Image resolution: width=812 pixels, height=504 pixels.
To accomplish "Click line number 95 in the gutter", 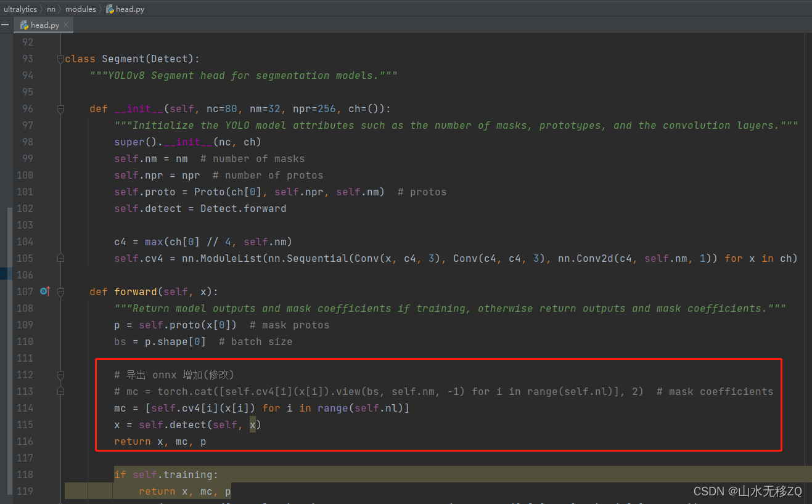I will point(27,92).
